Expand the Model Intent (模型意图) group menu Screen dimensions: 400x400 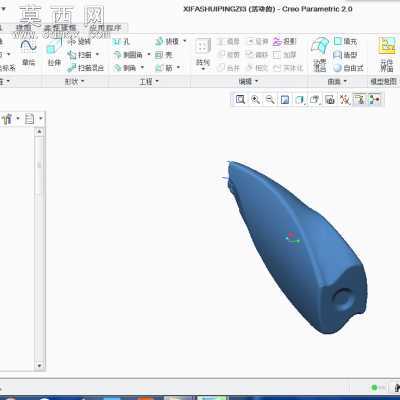pos(383,81)
